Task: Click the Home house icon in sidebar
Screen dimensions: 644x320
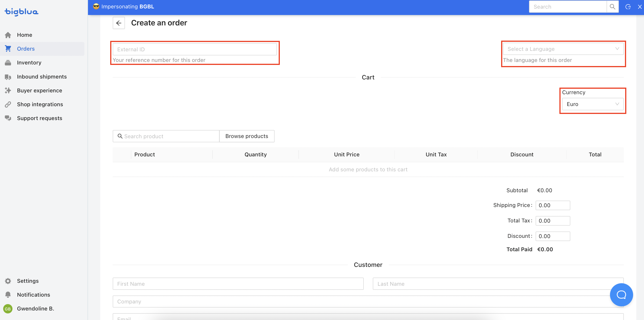Action: point(8,35)
